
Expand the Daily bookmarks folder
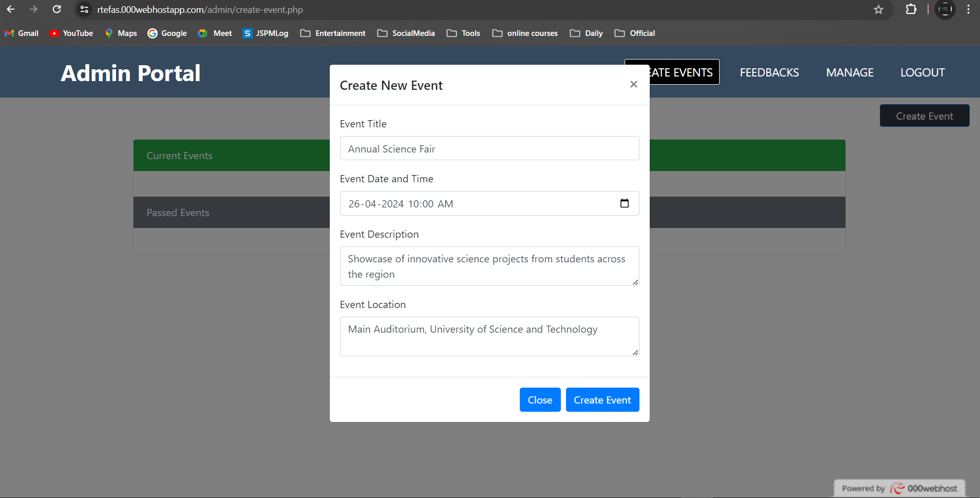click(x=586, y=33)
